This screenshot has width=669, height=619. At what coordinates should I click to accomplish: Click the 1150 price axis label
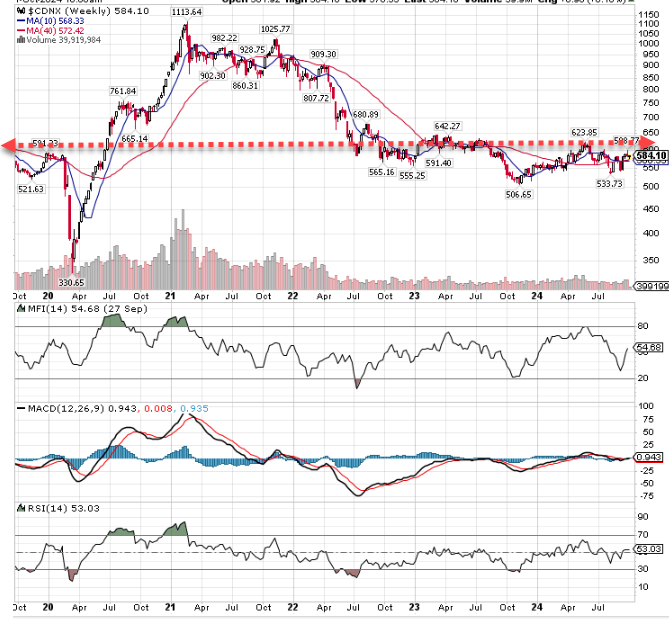(649, 15)
